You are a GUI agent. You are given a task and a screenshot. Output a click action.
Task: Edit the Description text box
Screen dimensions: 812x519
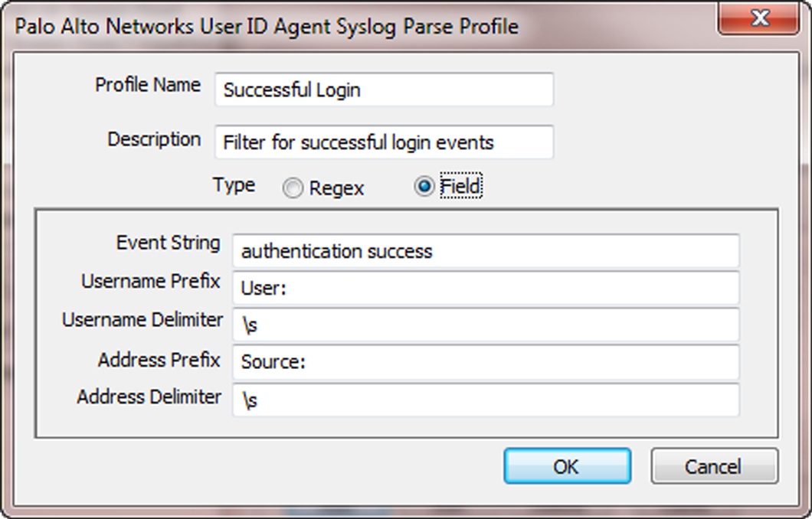(x=383, y=142)
